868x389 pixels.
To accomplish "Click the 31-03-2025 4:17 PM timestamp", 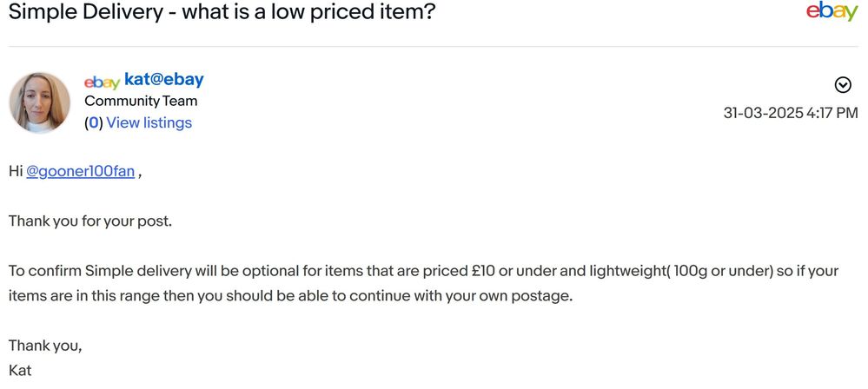I will (x=791, y=113).
